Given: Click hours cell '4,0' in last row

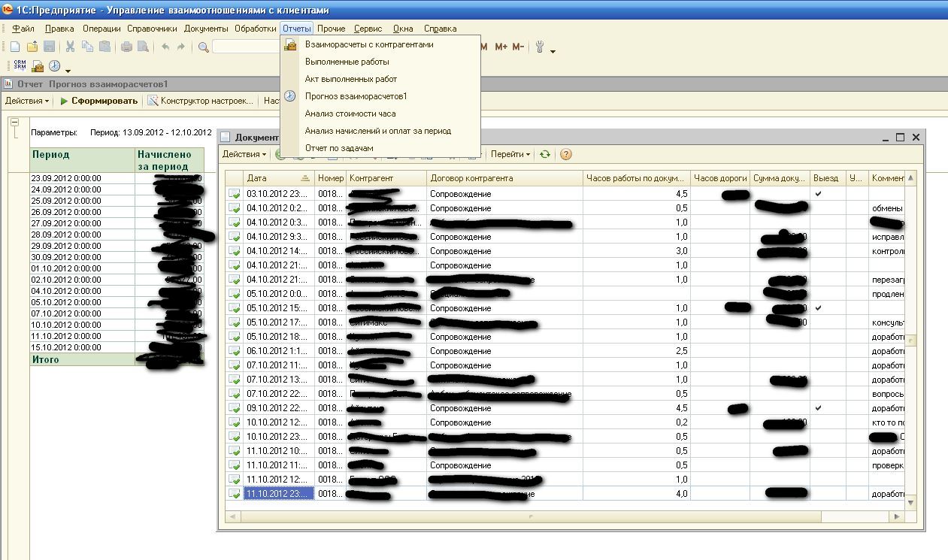Looking at the screenshot, I should pos(637,494).
